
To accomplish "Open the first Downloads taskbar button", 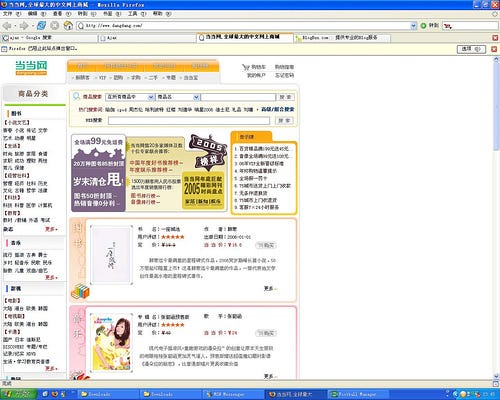I will click(108, 394).
